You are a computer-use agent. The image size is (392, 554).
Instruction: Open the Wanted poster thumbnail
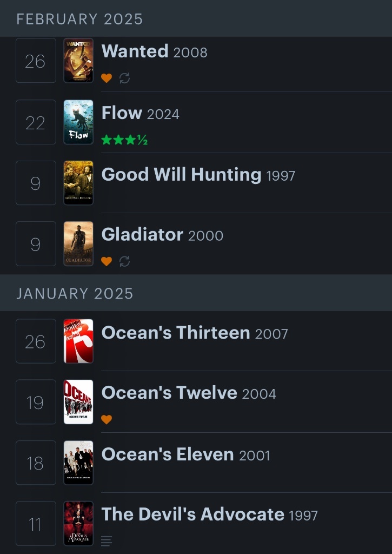[x=78, y=60]
